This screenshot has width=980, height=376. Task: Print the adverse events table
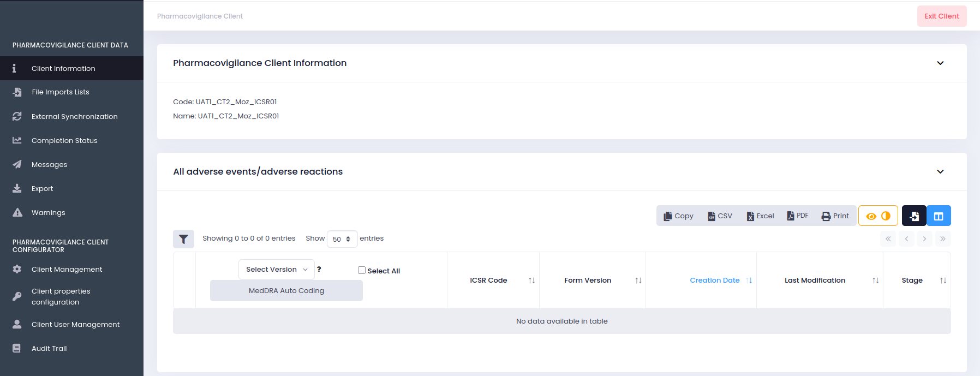[835, 216]
